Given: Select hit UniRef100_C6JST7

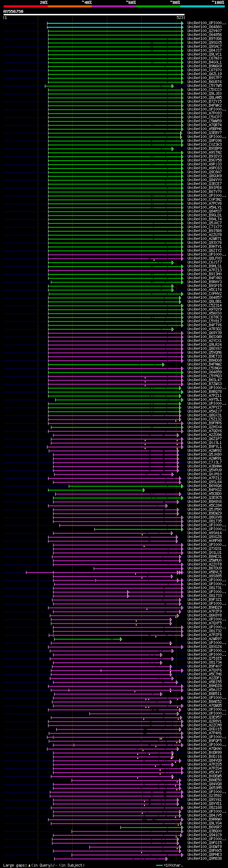Looking at the screenshot, I should click(204, 262).
